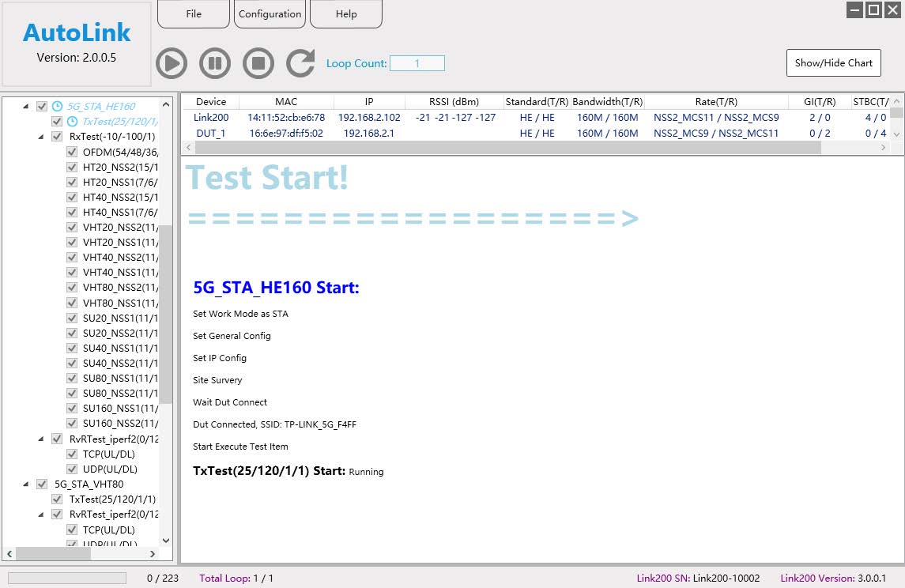This screenshot has height=588, width=905.
Task: Click the clock icon beside 5G_STA_HE160
Action: (x=57, y=106)
